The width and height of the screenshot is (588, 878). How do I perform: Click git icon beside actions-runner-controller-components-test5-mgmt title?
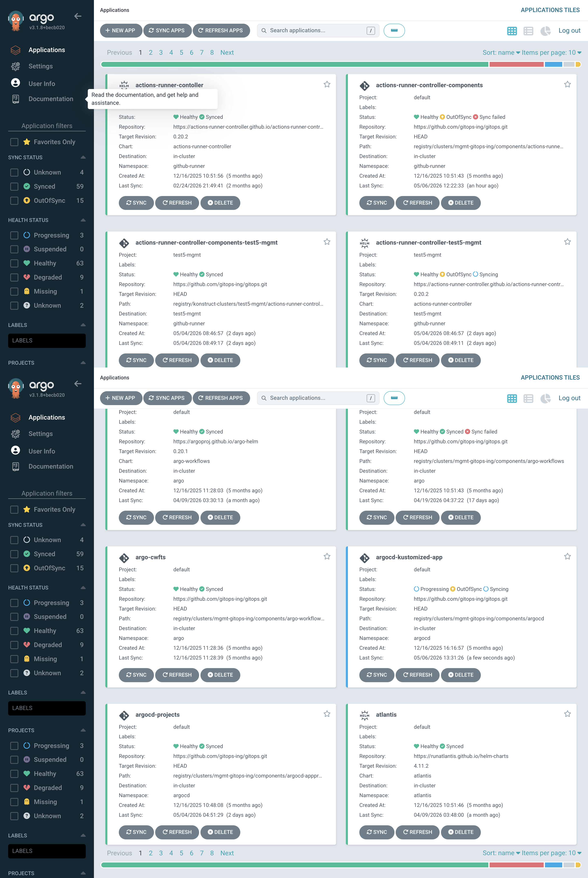pyautogui.click(x=124, y=243)
